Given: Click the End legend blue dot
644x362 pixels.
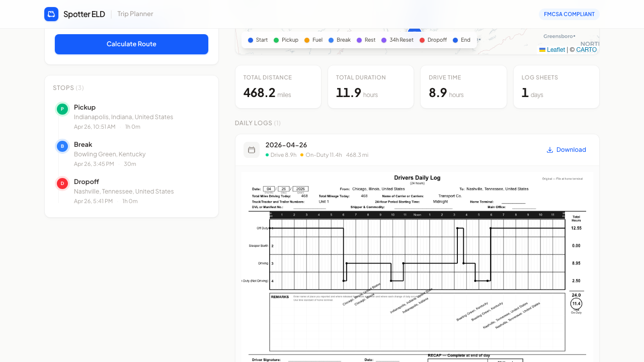Looking at the screenshot, I should 455,40.
